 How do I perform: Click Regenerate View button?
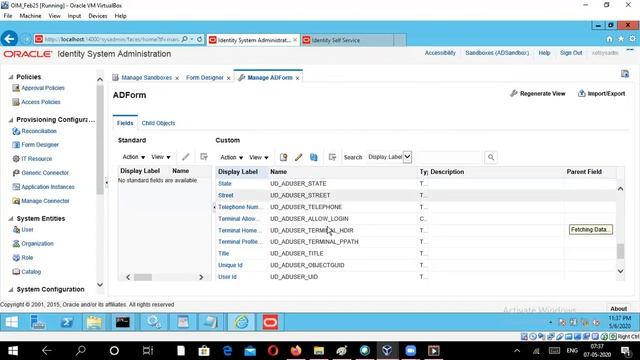point(538,93)
